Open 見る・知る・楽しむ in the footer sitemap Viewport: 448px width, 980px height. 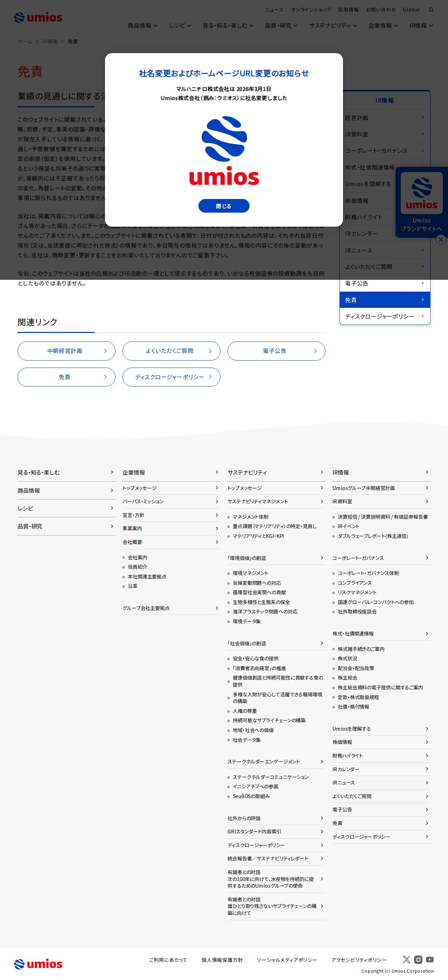(x=66, y=473)
